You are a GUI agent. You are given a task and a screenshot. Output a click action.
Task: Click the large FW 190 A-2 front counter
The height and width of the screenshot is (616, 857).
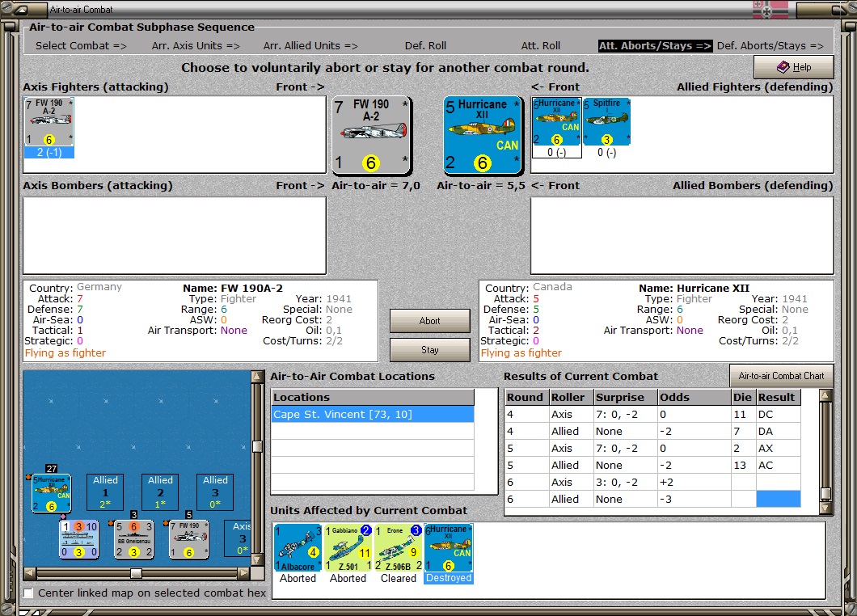[x=372, y=136]
